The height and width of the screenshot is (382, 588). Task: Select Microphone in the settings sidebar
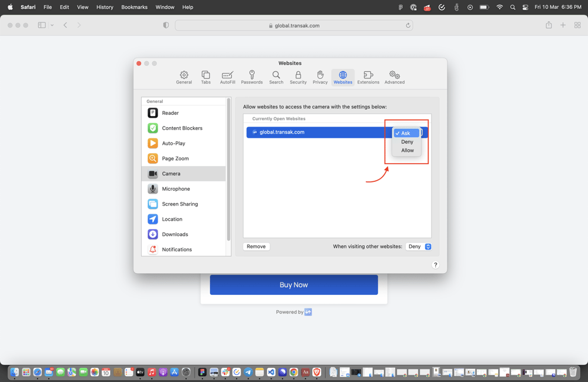[x=176, y=189]
